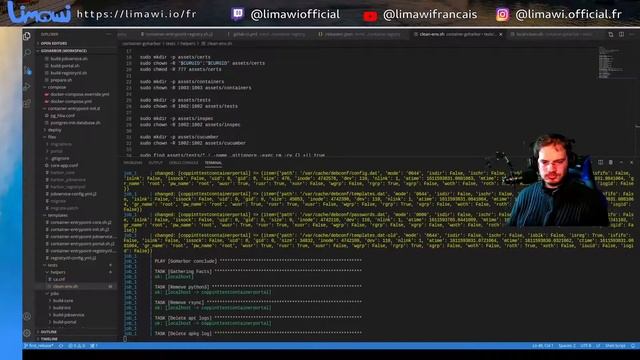Click @limawiofficial Twitch handle
Viewport: 640px width, 360px height.
click(x=295, y=14)
